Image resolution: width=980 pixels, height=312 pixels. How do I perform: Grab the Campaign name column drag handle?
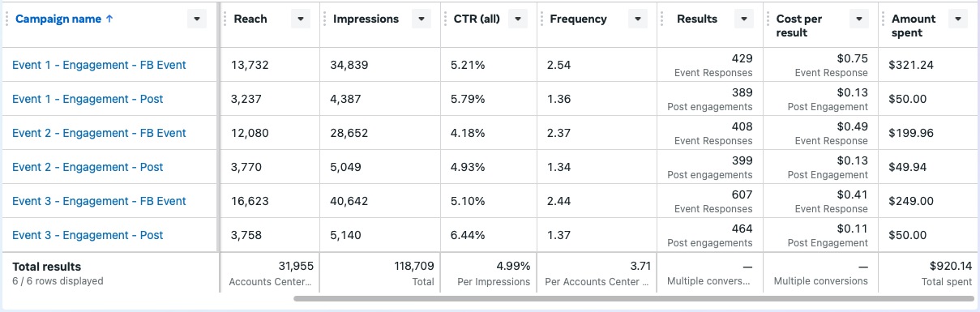7,19
